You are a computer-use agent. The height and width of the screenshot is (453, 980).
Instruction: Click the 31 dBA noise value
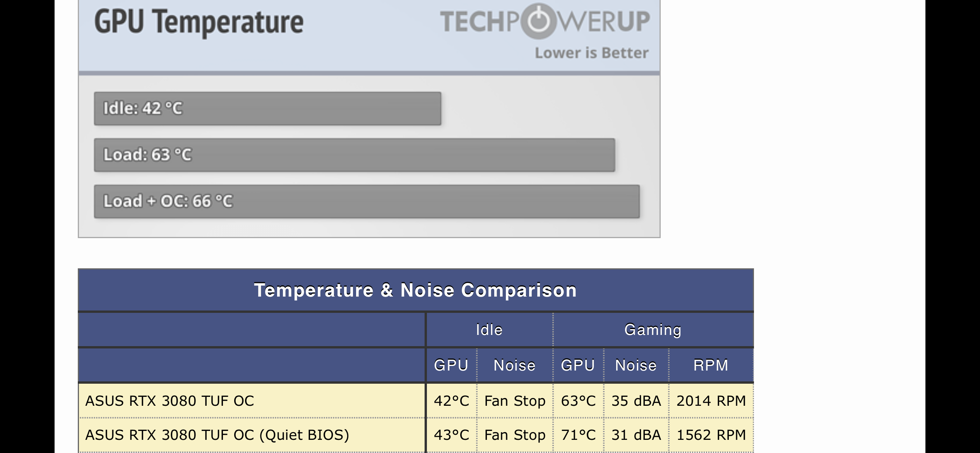(x=636, y=435)
